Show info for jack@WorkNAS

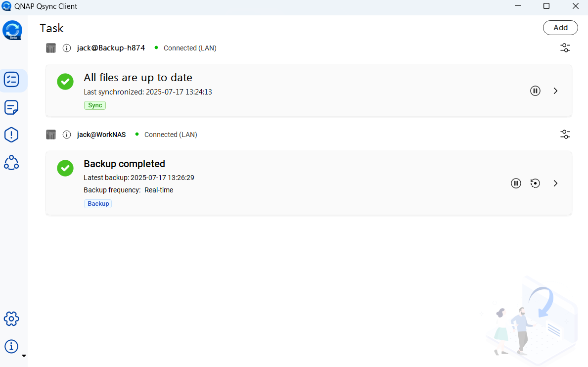67,135
